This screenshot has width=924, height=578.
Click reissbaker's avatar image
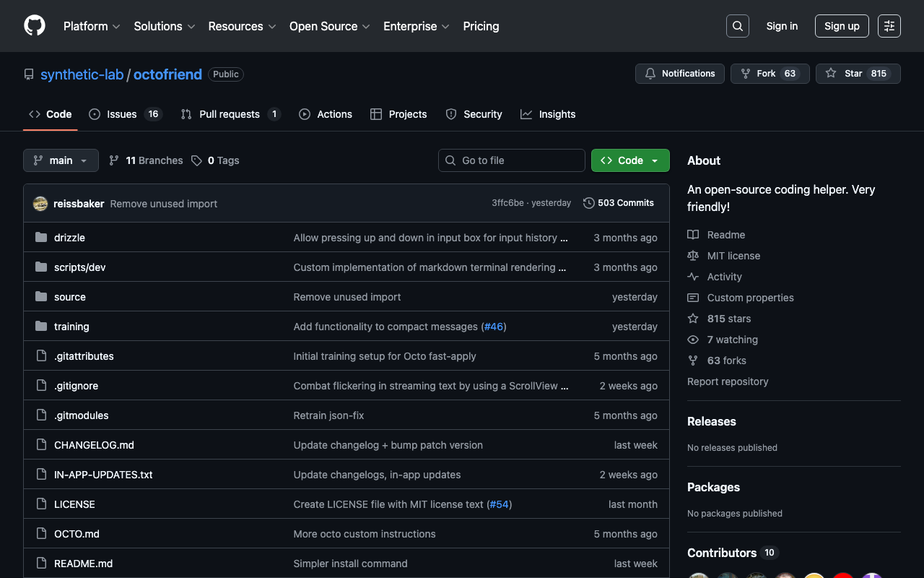point(40,204)
